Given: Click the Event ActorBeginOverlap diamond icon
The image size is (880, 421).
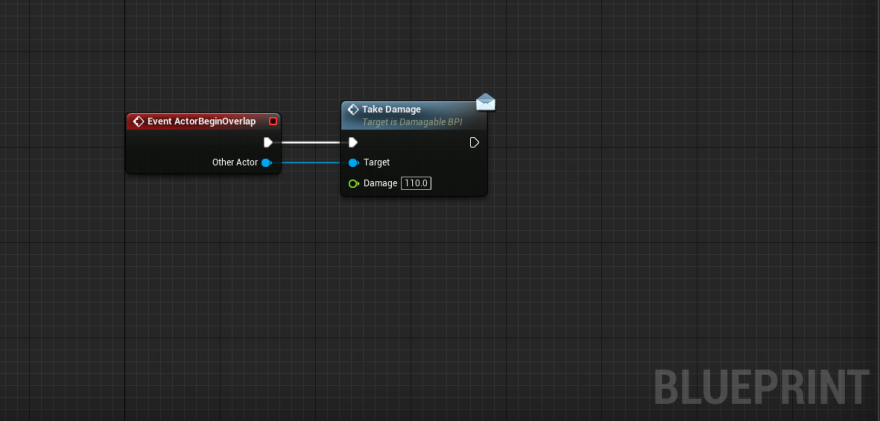Looking at the screenshot, I should (138, 121).
